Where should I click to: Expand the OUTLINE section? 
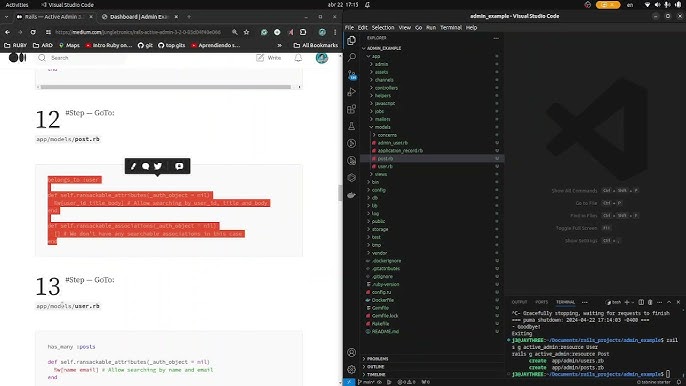click(x=375, y=367)
